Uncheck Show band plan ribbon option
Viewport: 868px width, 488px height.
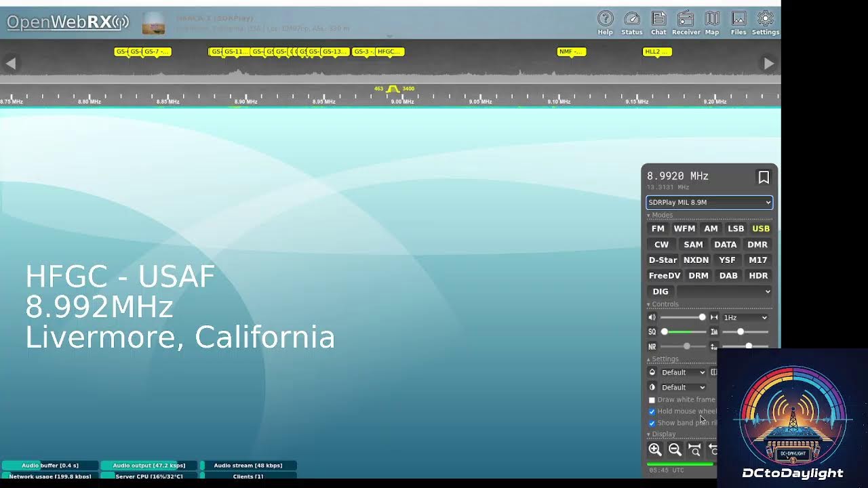point(652,423)
